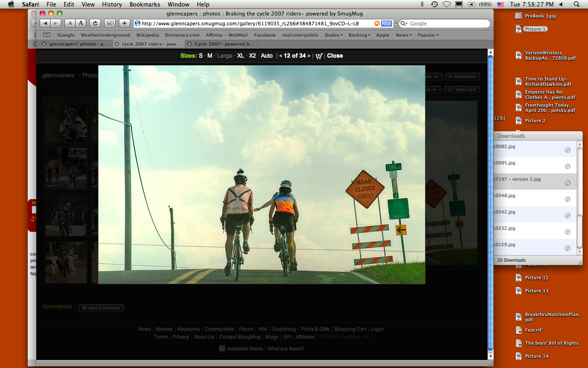Open the RSS feed button in address bar
This screenshot has width=588, height=368.
386,24
